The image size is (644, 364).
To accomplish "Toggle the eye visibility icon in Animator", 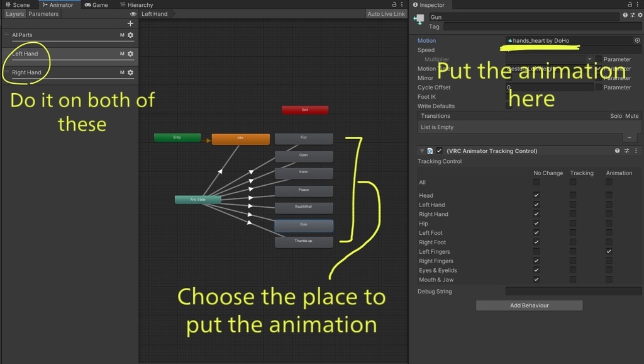I will (133, 14).
